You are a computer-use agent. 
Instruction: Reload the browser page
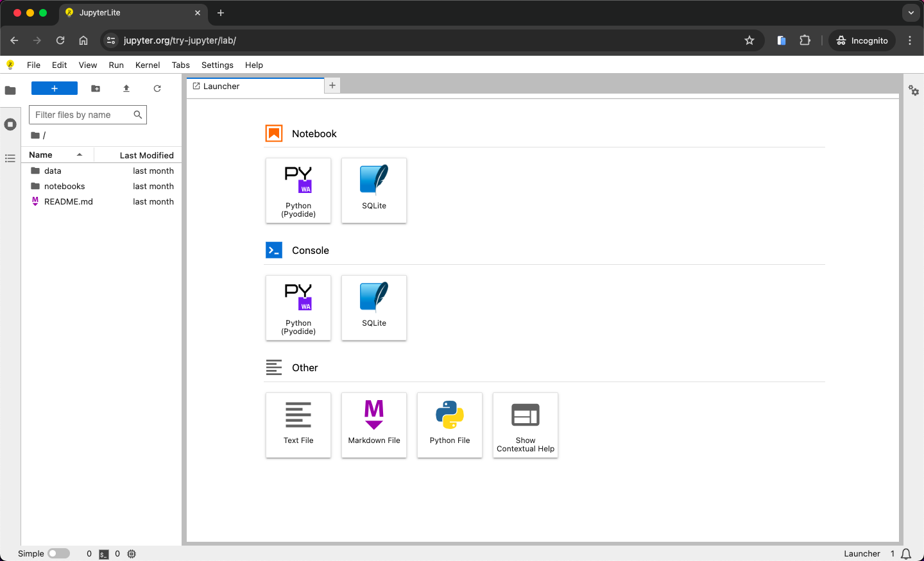[60, 40]
